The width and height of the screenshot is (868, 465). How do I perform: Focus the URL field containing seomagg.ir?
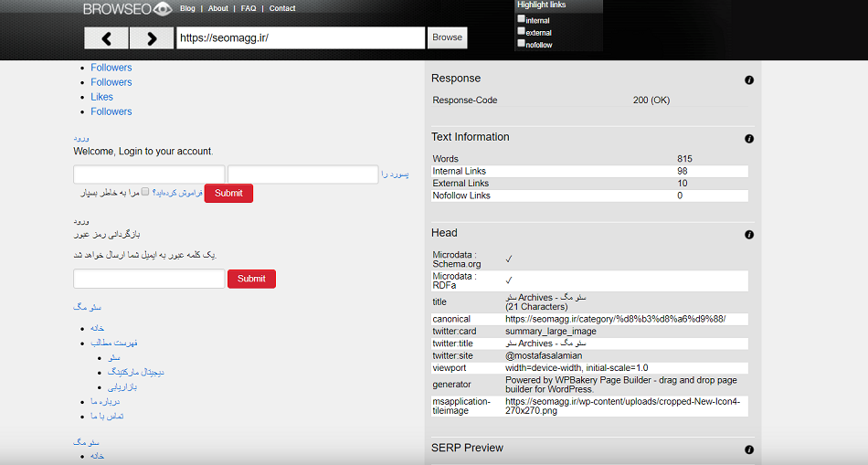300,37
